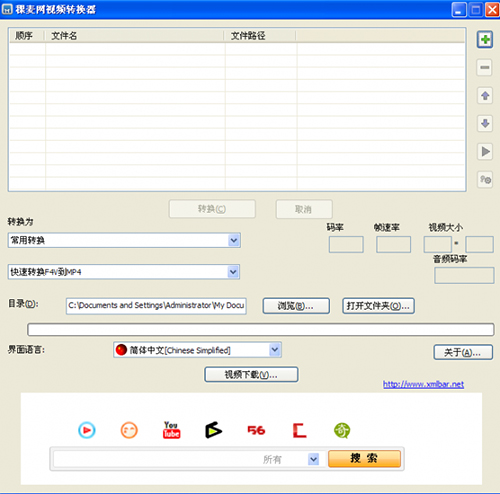Image resolution: width=500 pixels, height=494 pixels.
Task: Click the settings gear icon on the right
Action: tap(485, 180)
